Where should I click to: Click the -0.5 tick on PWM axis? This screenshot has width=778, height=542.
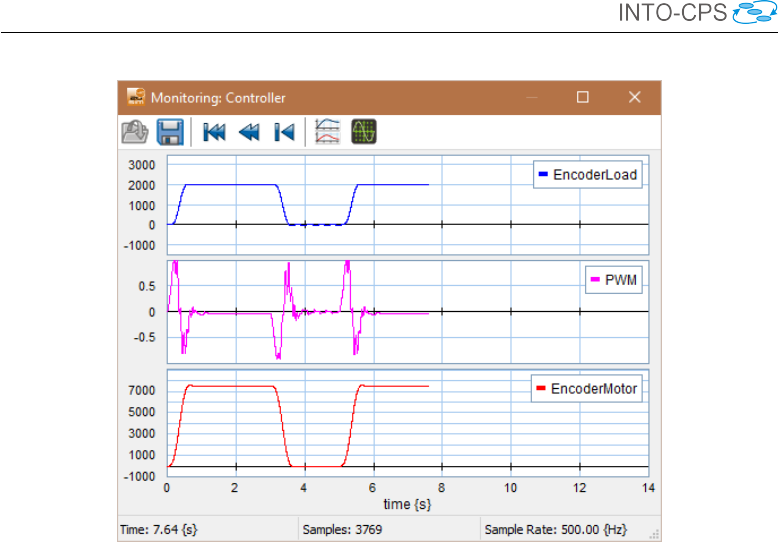click(144, 338)
